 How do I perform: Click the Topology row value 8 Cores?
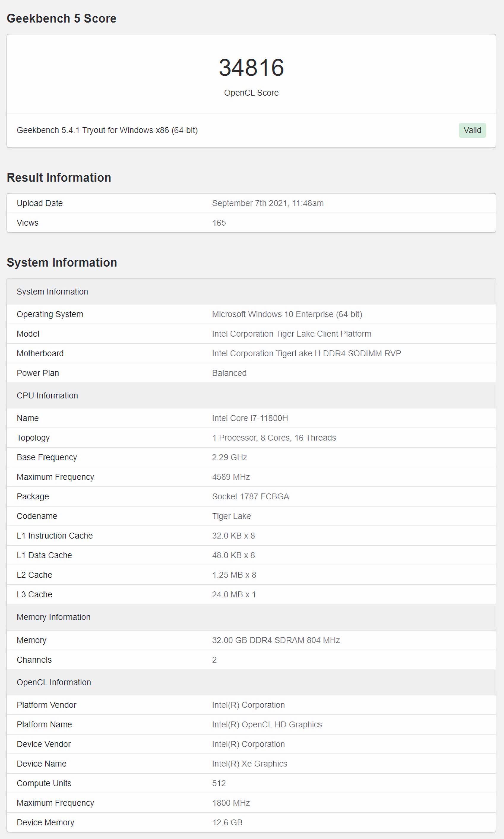[274, 438]
